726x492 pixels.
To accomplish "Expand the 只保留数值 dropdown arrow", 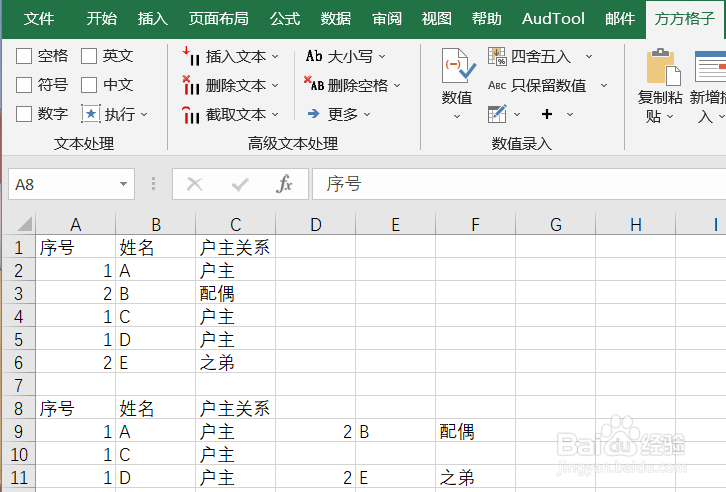I will click(x=604, y=86).
